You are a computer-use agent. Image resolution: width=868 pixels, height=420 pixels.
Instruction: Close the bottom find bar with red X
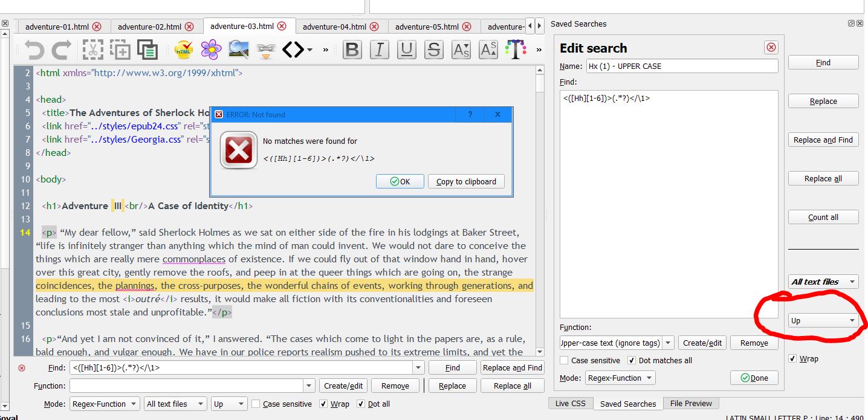click(22, 367)
